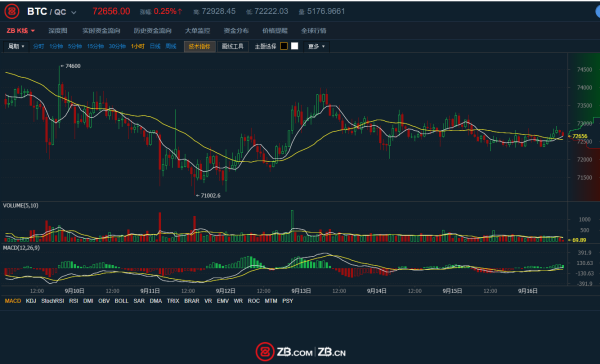Click the 72928.45 high price value
The height and width of the screenshot is (364, 600).
218,11
